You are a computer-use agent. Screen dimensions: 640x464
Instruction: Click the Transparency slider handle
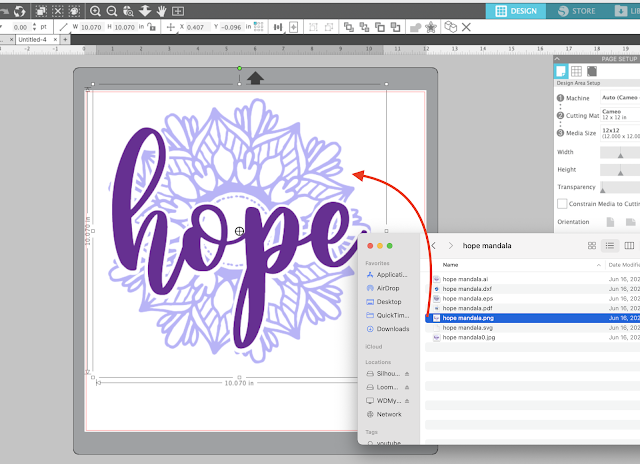pos(603,189)
